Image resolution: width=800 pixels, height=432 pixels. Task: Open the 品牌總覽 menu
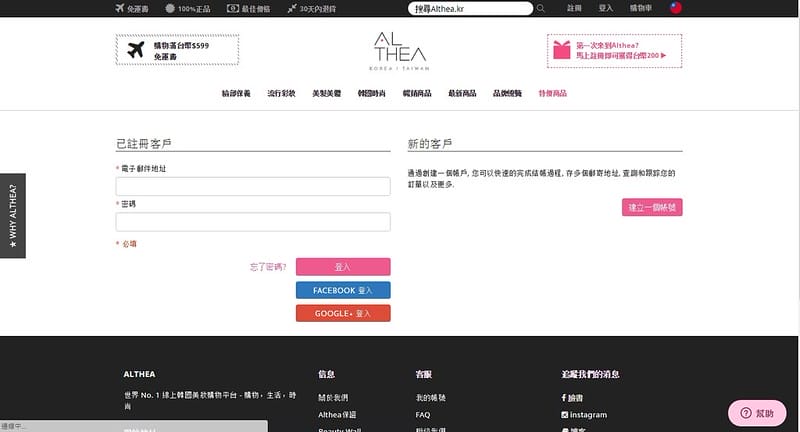[507, 93]
